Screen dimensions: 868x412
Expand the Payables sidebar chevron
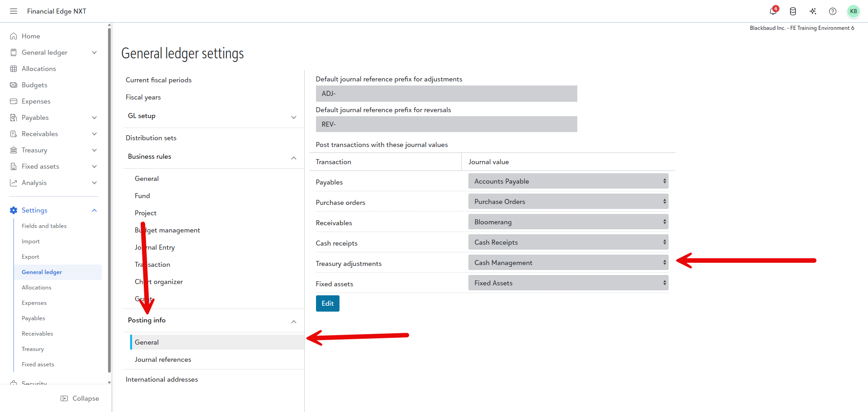point(94,118)
